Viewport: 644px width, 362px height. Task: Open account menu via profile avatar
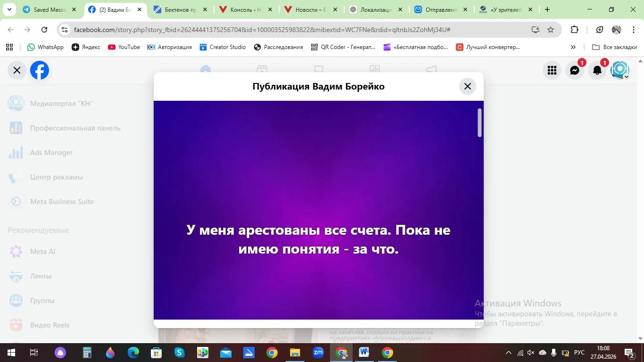pyautogui.click(x=619, y=71)
